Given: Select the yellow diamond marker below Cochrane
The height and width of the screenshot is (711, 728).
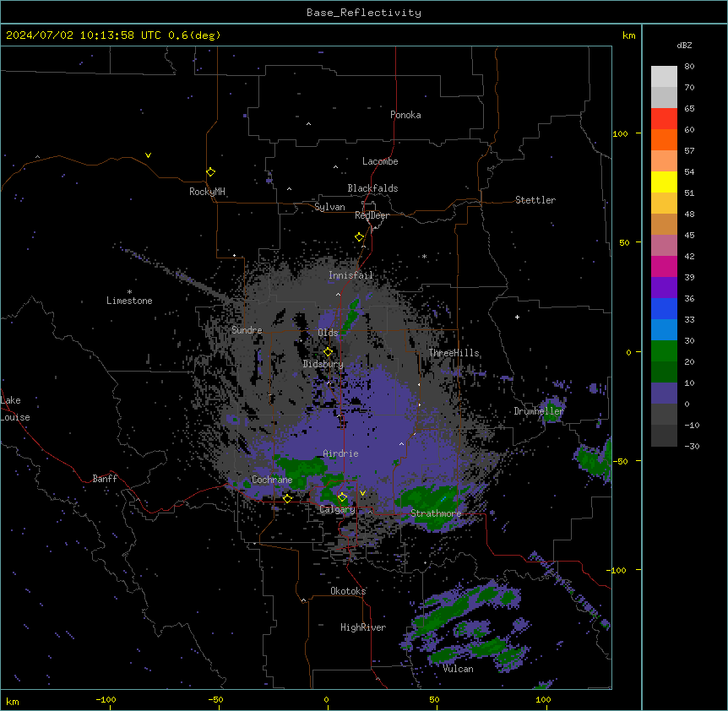Looking at the screenshot, I should (287, 498).
